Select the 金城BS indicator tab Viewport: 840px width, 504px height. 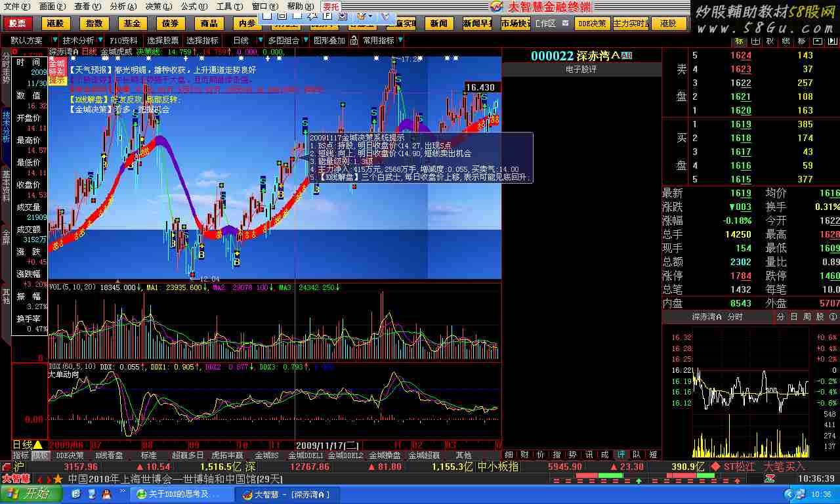267,455
